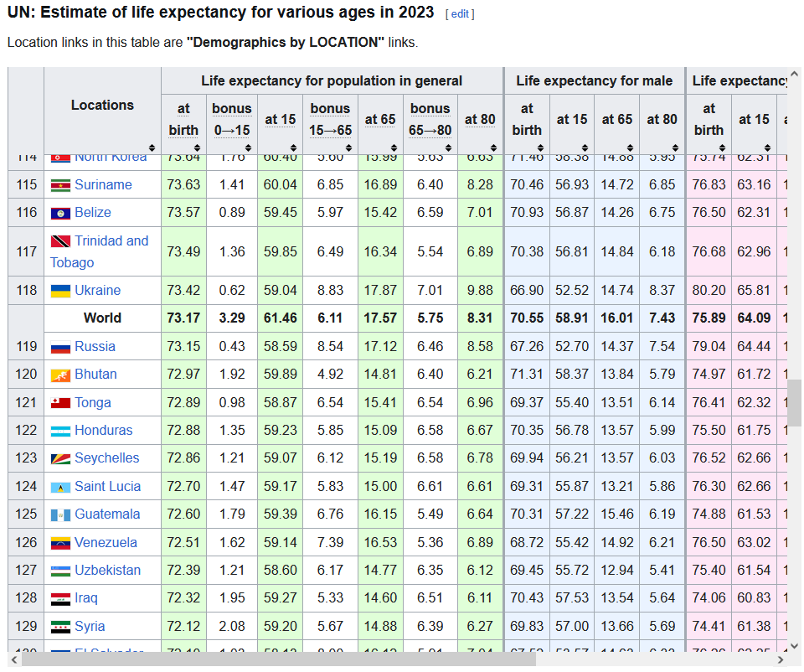The image size is (804, 672).
Task: Open Ukraine demographics link
Action: (97, 291)
